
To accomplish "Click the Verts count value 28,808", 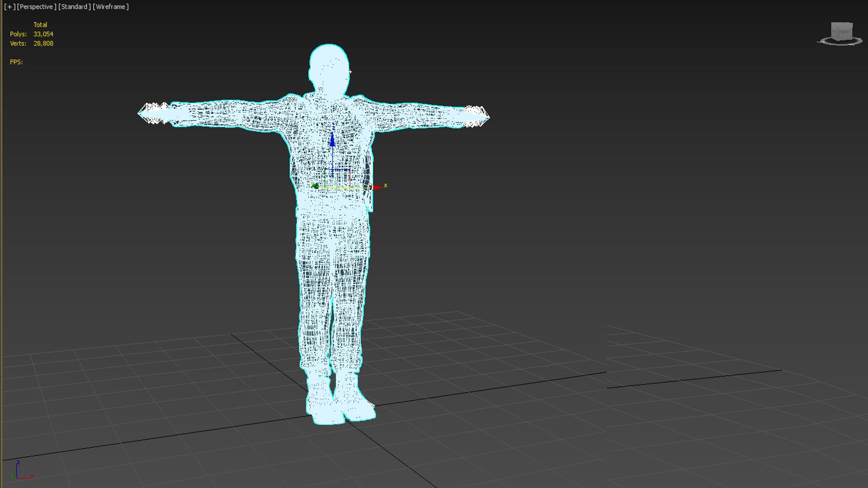I will [x=43, y=44].
